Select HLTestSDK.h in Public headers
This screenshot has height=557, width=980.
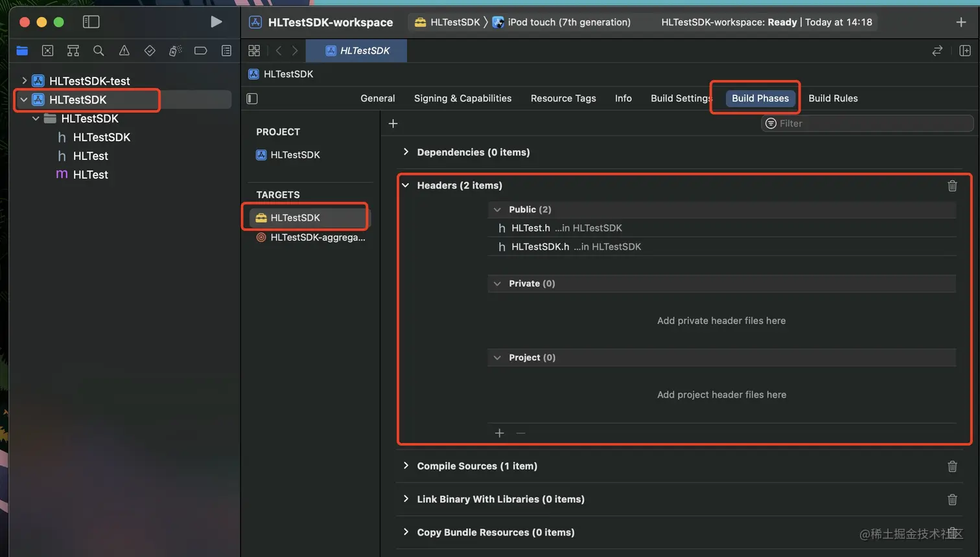point(721,247)
